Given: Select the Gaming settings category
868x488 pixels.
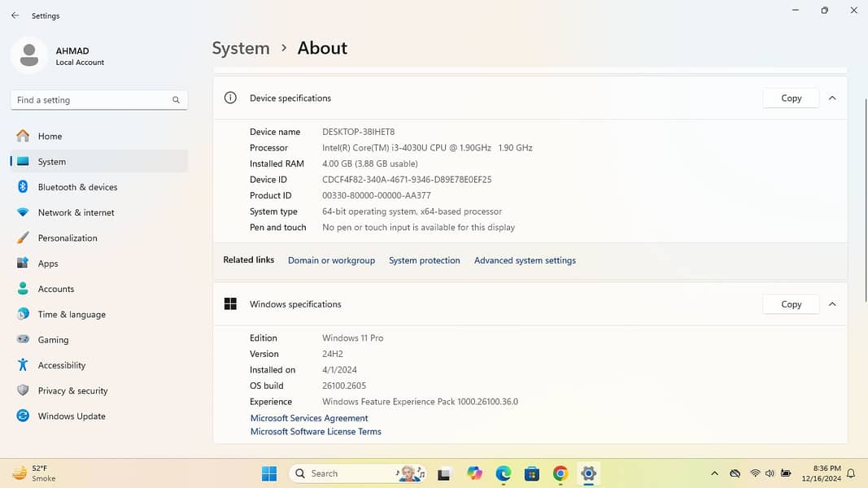Looking at the screenshot, I should coord(53,340).
